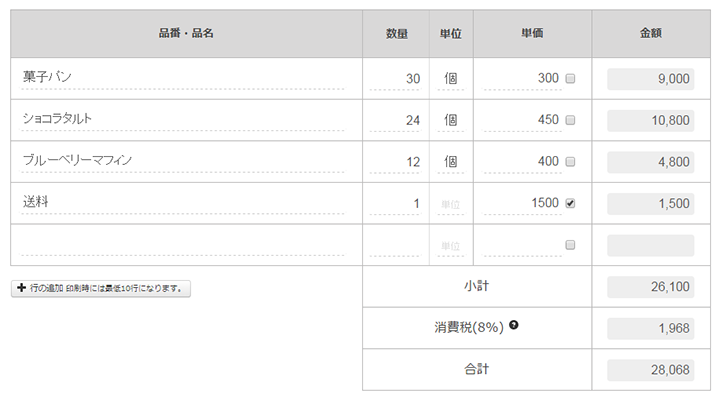Toggle the checkbox beside unit price 300
718x397 pixels.
(x=570, y=79)
